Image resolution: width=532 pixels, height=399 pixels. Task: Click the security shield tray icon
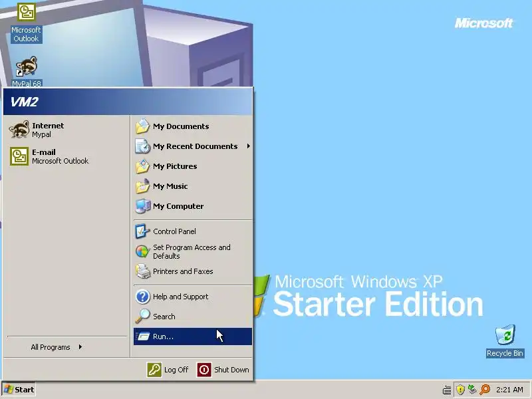tap(460, 390)
